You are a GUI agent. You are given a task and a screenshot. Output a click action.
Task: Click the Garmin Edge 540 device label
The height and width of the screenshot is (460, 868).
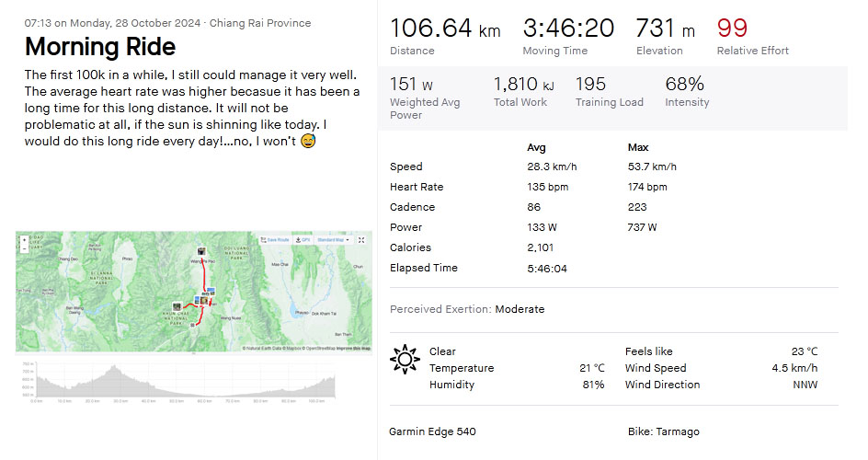(432, 431)
